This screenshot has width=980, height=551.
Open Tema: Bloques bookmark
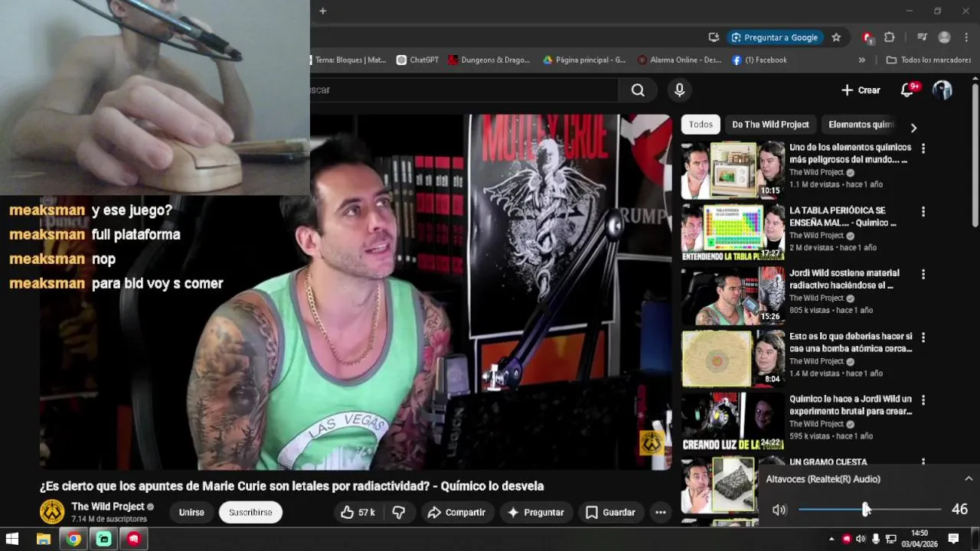[x=350, y=60]
